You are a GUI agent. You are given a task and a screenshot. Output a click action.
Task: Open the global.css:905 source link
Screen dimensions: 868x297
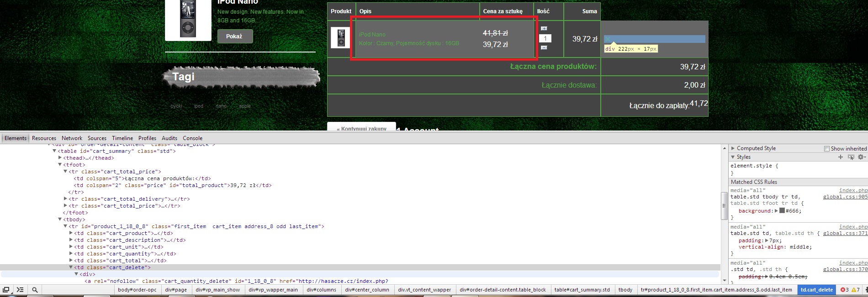point(845,197)
